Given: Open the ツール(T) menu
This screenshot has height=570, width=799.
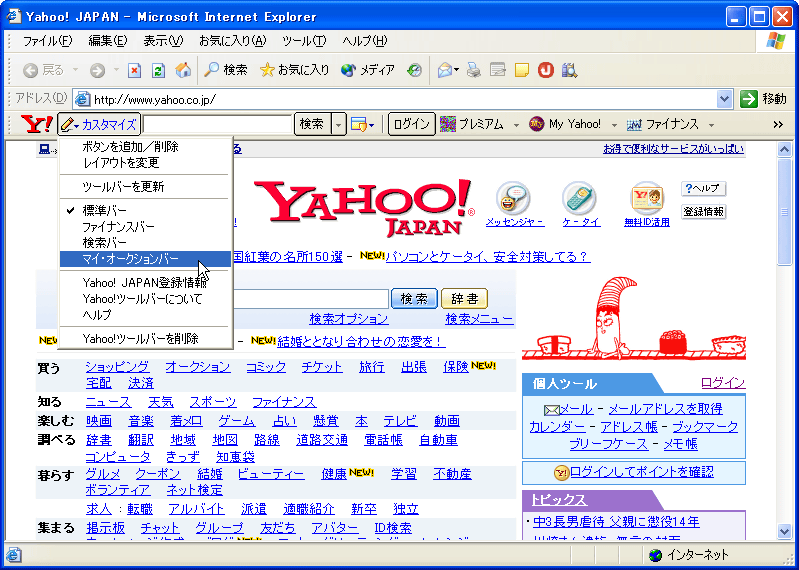Looking at the screenshot, I should click(304, 41).
